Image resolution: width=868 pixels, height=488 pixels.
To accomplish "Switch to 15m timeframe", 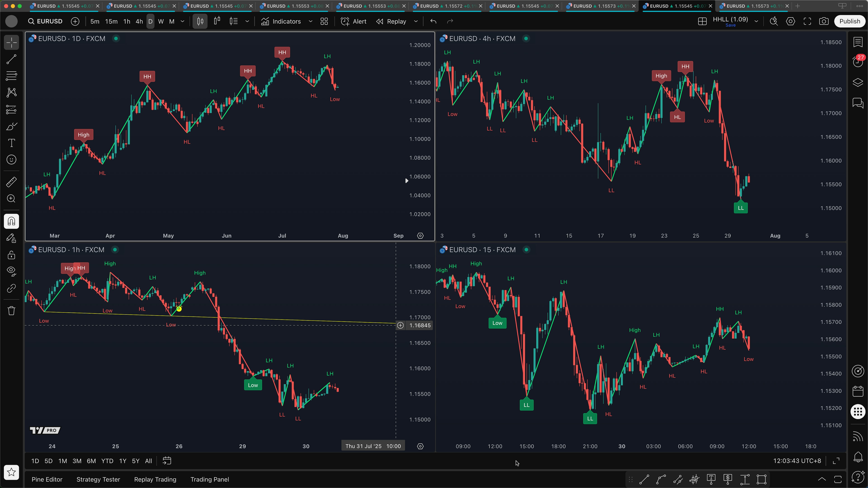I will tap(111, 21).
